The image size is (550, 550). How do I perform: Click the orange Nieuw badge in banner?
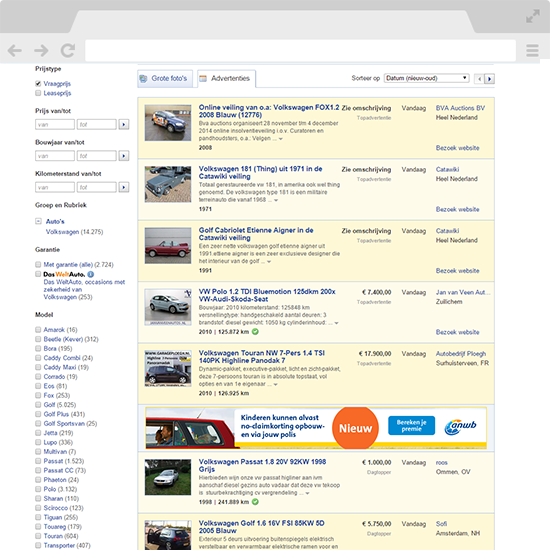[355, 428]
